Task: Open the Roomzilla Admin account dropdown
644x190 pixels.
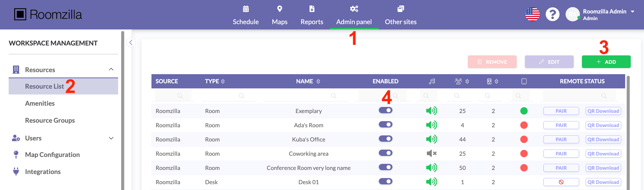Action: pos(633,12)
